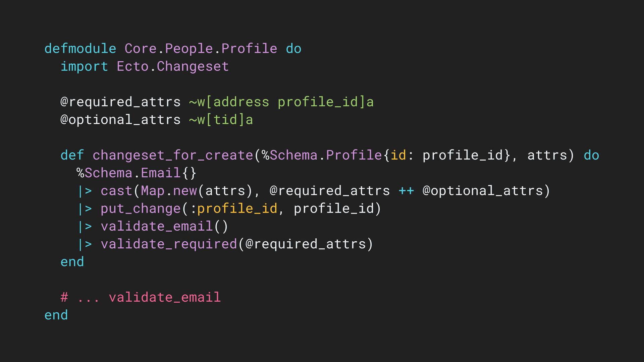The image size is (644, 362).
Task: Click the defmodule keyword on first line
Action: coord(80,49)
